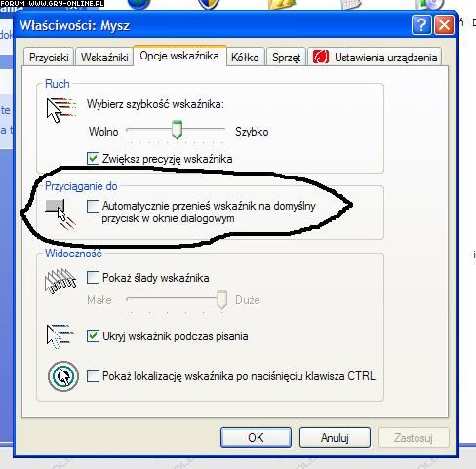This screenshot has height=469, width=476.
Task: Click the hide-pointer-while-typing icon
Action: [x=60, y=336]
